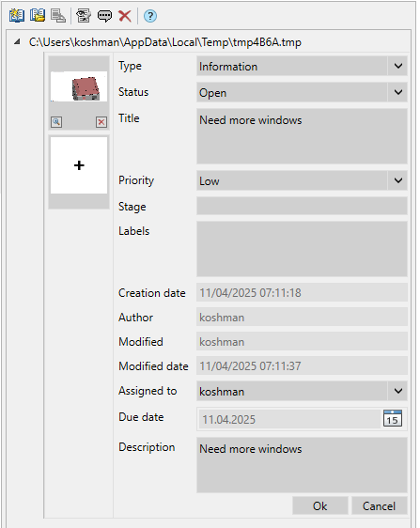The height and width of the screenshot is (528, 420).
Task: Open a BCF file with the folder-book icon
Action: click(x=38, y=15)
